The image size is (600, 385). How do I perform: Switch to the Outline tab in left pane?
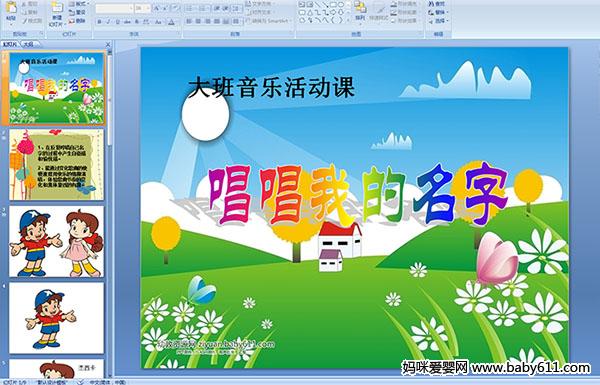[x=29, y=44]
